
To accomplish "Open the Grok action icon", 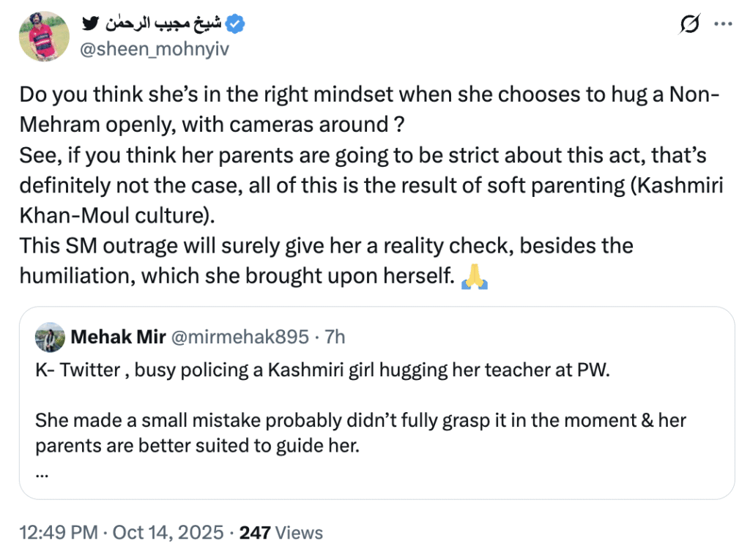I will tap(689, 25).
